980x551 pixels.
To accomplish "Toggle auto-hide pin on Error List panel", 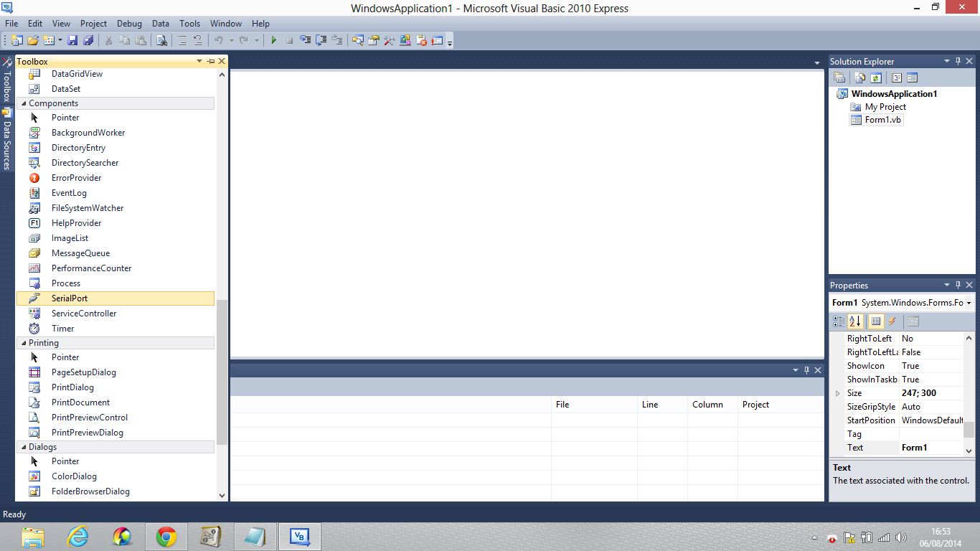I will [x=806, y=370].
